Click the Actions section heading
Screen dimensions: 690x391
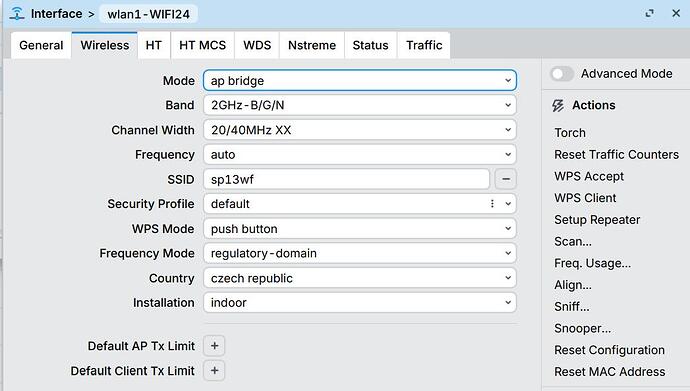tap(594, 105)
